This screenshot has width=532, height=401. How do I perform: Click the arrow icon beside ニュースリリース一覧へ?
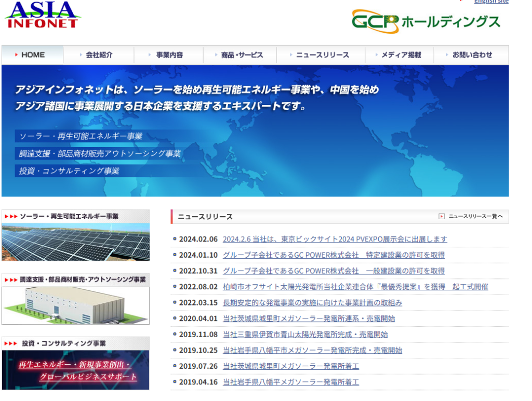tap(442, 216)
